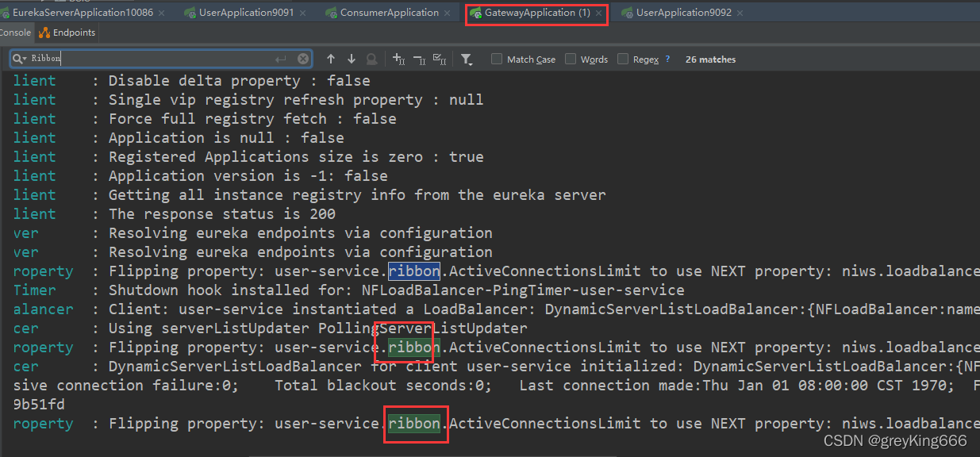Switch to the UserApplication9091 run tab
The image size is (980, 457).
coord(246,13)
